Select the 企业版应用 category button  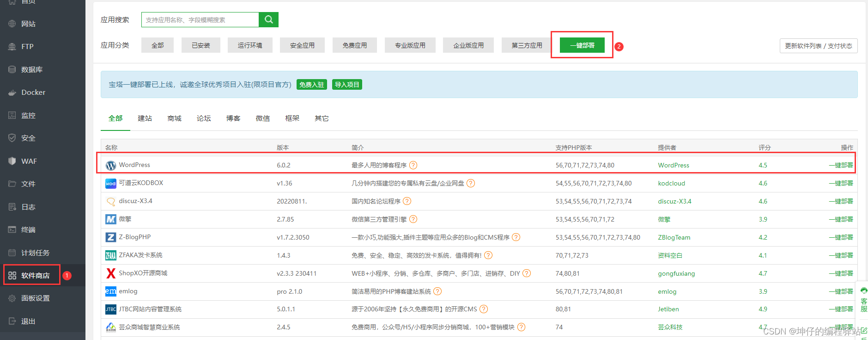click(468, 45)
